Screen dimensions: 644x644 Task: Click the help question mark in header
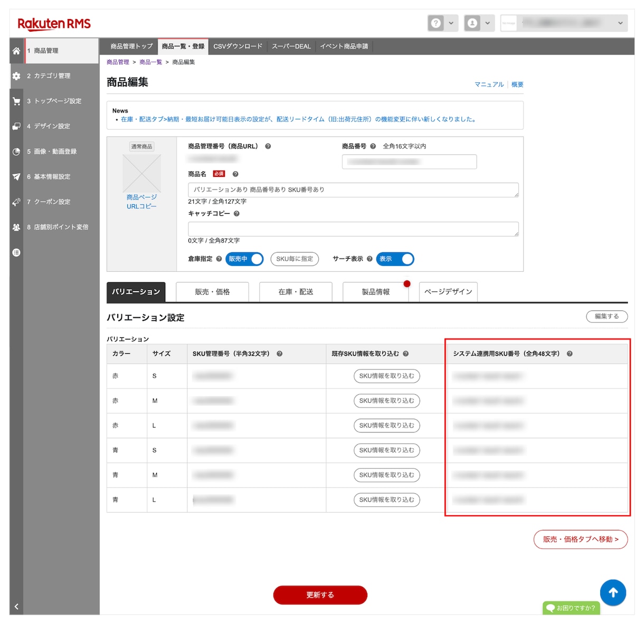point(436,23)
